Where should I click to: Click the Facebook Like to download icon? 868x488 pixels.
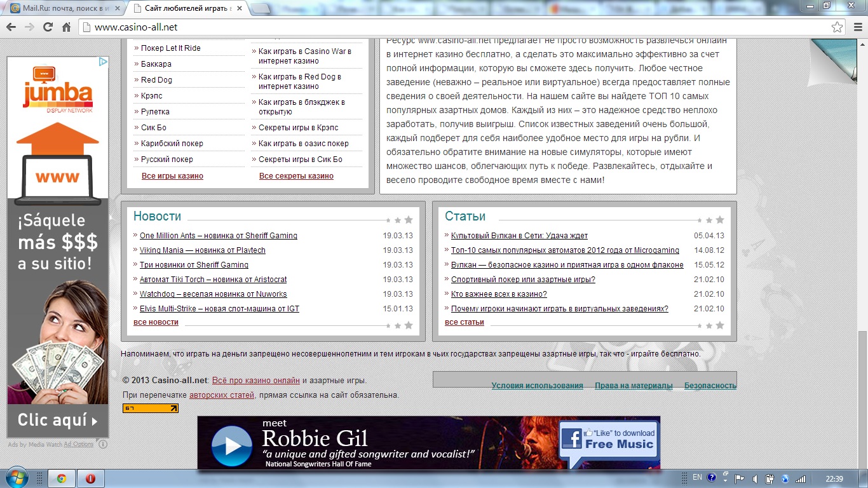[571, 440]
